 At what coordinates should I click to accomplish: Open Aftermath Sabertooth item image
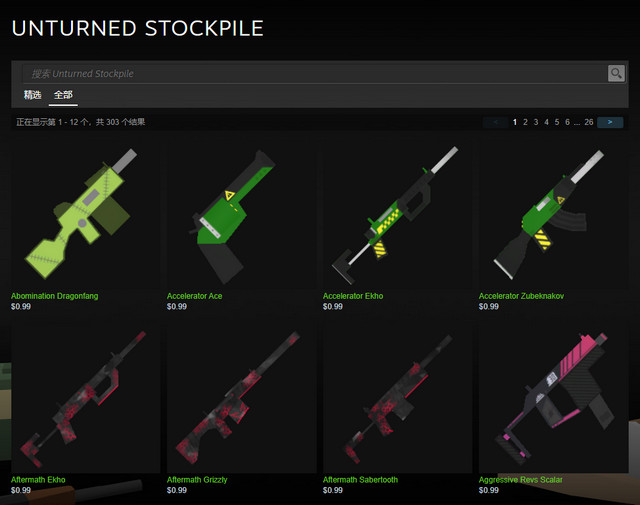click(x=397, y=397)
